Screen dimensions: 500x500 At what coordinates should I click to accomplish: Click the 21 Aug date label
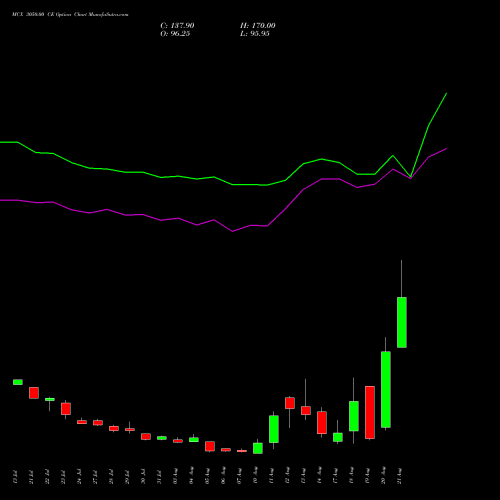[x=400, y=476]
